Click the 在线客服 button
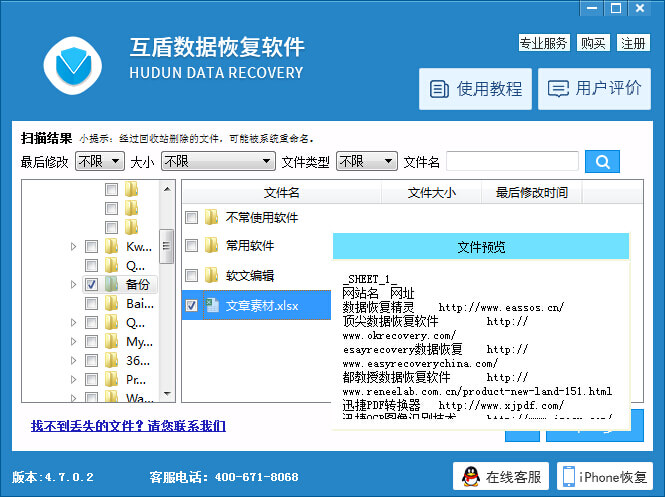The height and width of the screenshot is (497, 665). 500,476
